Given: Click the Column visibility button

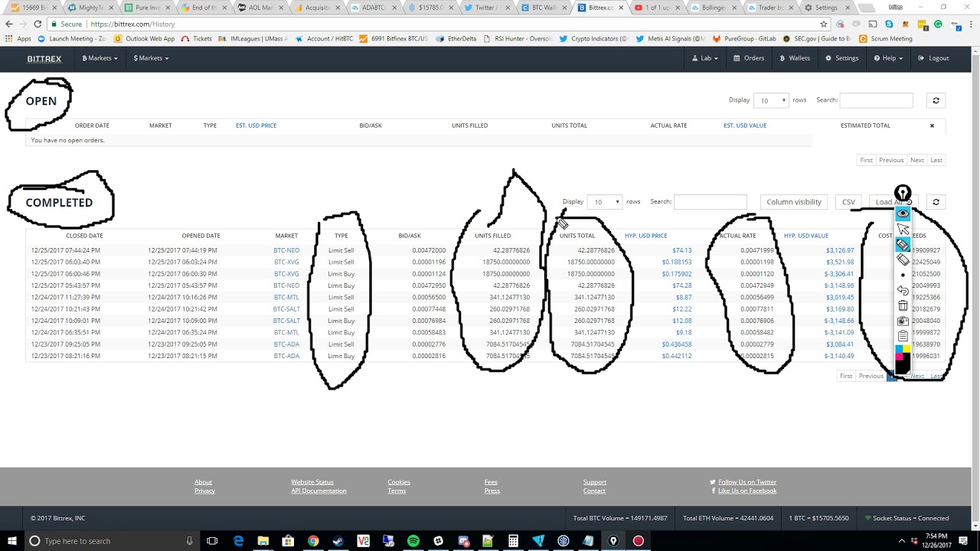Looking at the screenshot, I should [794, 202].
